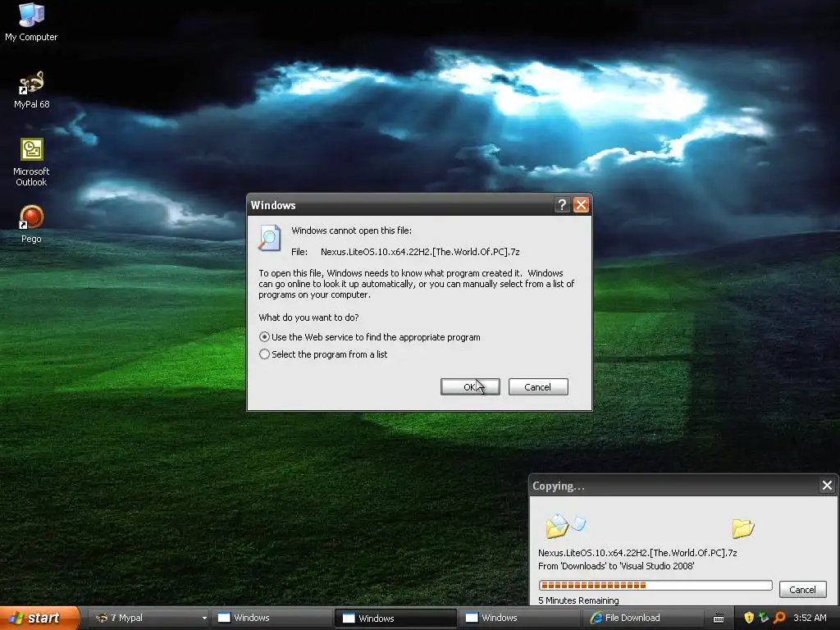The height and width of the screenshot is (630, 840).
Task: Close the Copying progress window
Action: coord(827,486)
